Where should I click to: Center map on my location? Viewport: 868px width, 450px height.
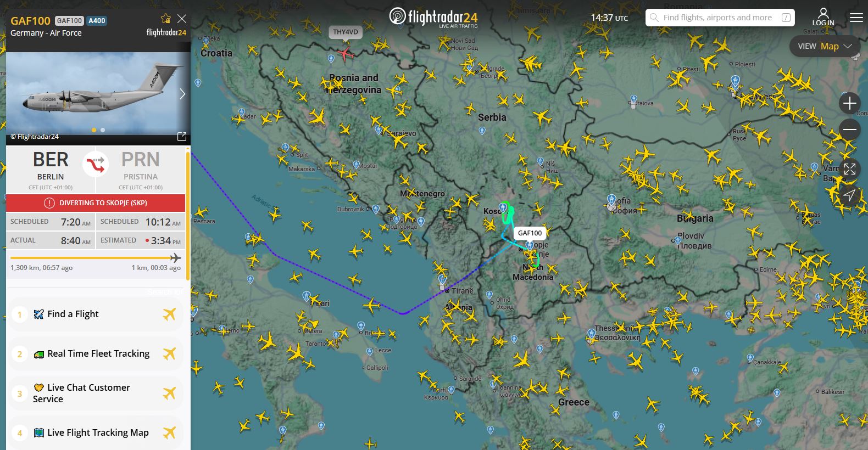coord(850,195)
